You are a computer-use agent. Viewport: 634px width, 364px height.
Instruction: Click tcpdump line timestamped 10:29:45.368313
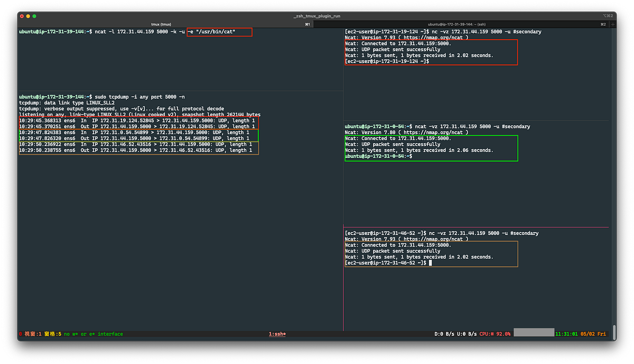click(x=137, y=120)
